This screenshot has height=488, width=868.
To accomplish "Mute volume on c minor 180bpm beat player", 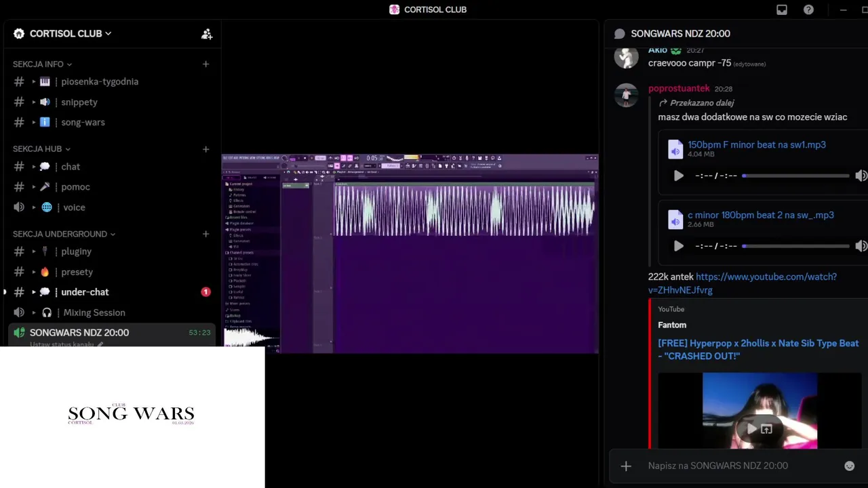I will 861,246.
